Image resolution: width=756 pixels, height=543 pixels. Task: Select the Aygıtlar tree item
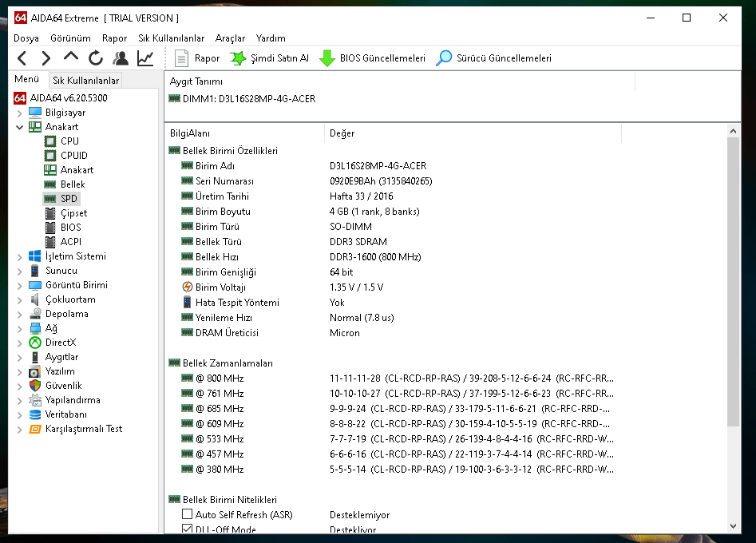53,357
